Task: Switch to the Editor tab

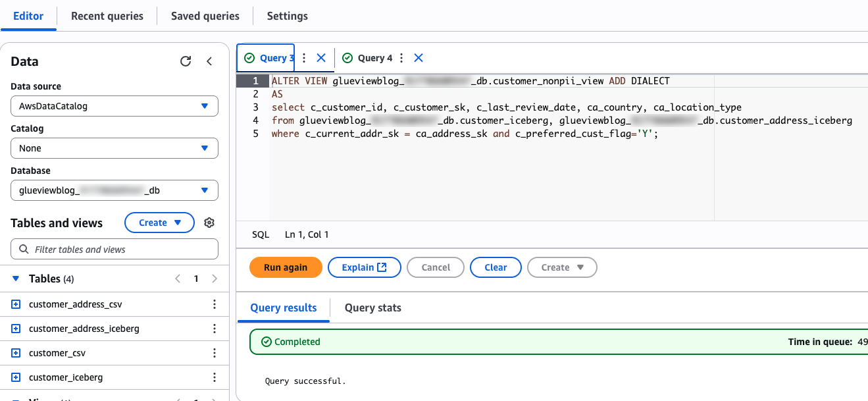Action: pyautogui.click(x=28, y=16)
